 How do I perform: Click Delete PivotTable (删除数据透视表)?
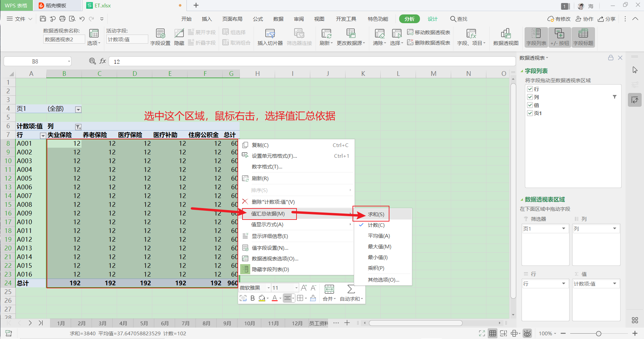point(429,43)
